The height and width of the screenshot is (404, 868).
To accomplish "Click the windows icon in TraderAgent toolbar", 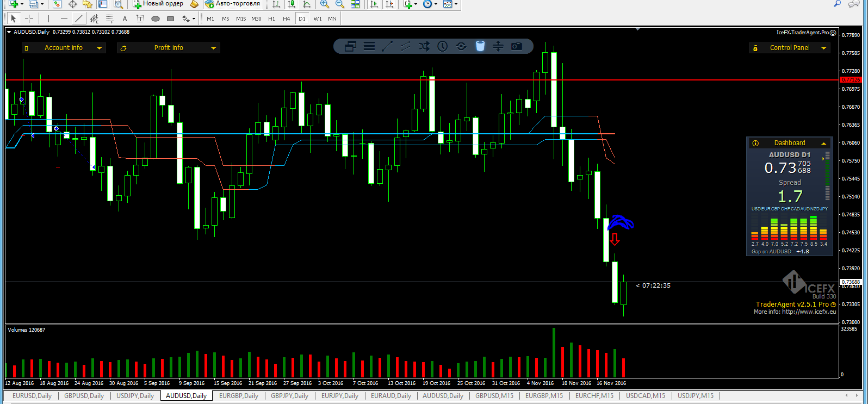I will point(350,46).
